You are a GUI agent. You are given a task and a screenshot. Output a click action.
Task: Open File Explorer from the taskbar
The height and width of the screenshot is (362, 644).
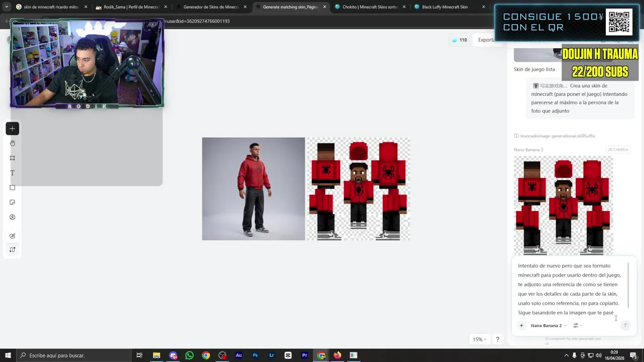click(x=156, y=355)
